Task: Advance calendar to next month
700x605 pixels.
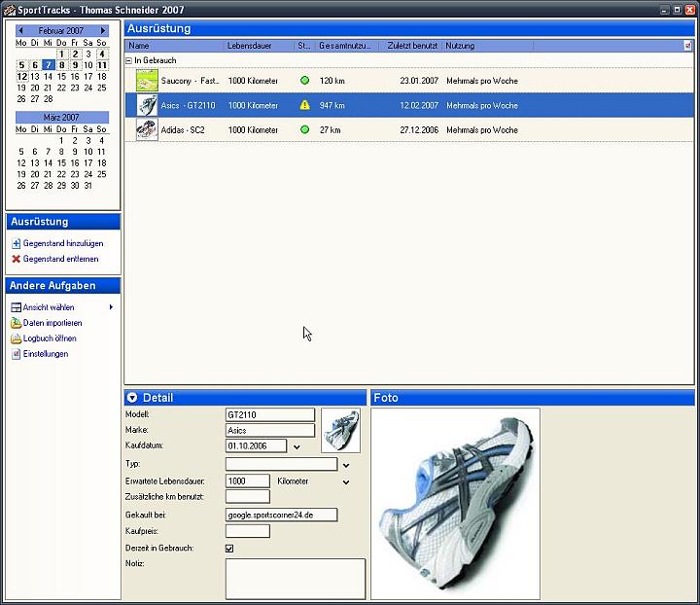Action: tap(103, 31)
